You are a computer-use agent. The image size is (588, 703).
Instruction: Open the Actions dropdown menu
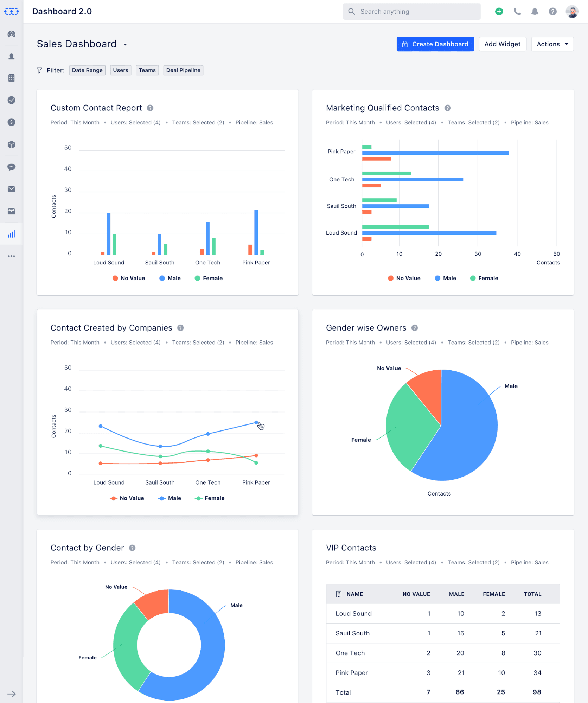point(552,44)
